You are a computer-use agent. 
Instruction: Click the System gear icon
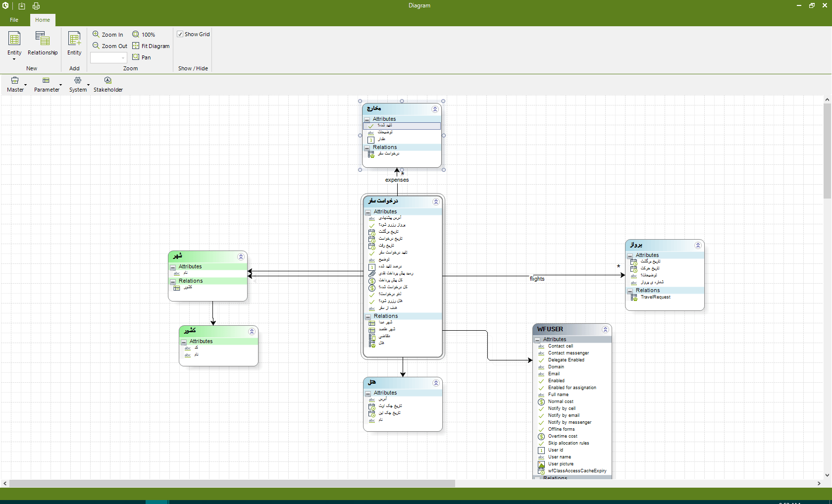pyautogui.click(x=78, y=80)
